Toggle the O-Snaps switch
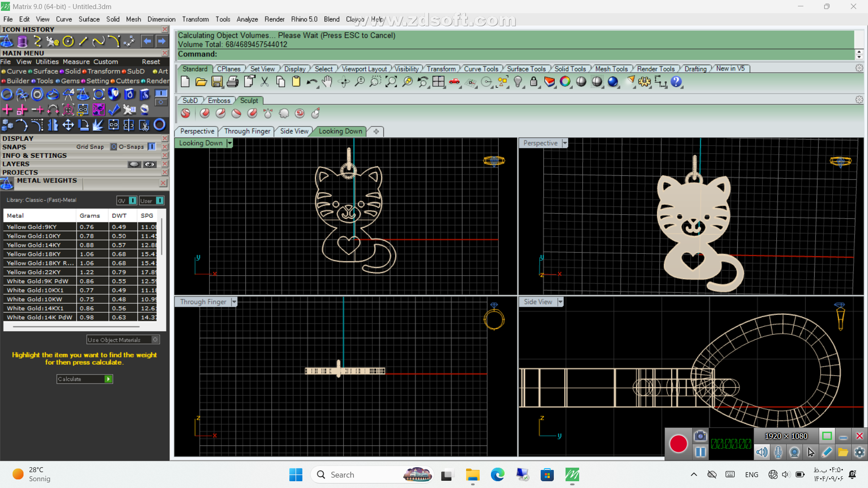868x488 pixels. click(152, 147)
